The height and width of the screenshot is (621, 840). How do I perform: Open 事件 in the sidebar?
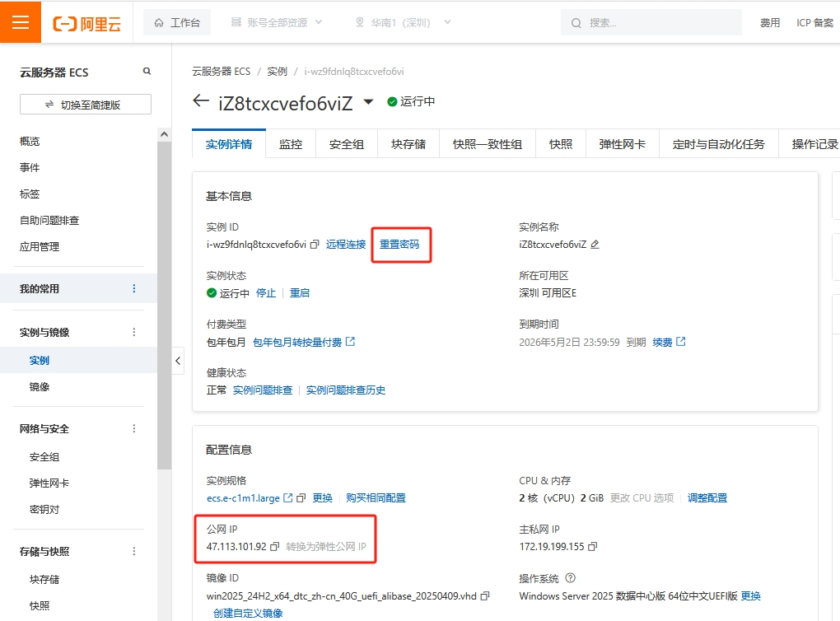point(30,168)
